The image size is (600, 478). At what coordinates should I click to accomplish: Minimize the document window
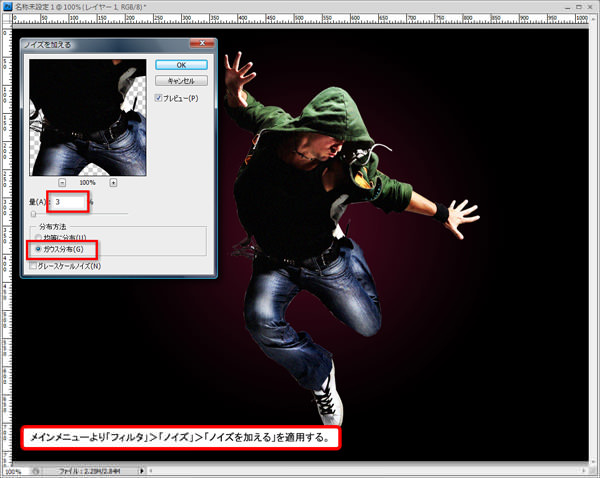569,7
